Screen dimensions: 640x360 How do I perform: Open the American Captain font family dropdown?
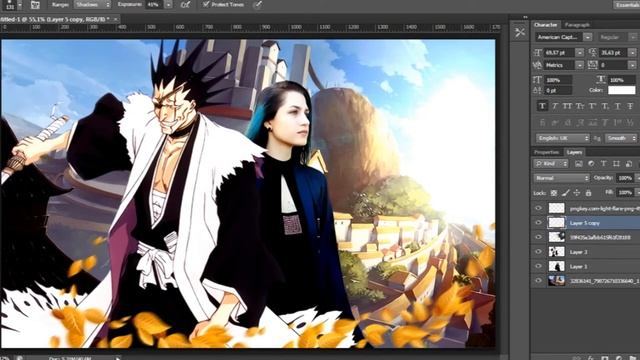[563, 37]
